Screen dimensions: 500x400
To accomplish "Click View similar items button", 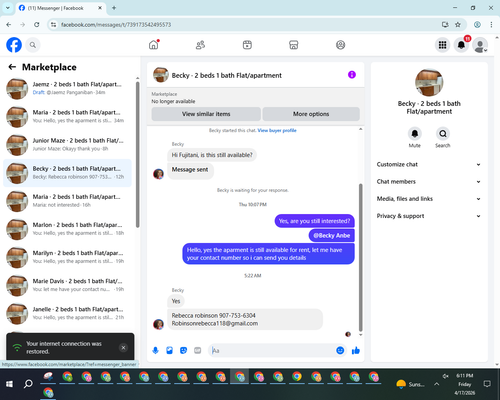I will pos(206,114).
